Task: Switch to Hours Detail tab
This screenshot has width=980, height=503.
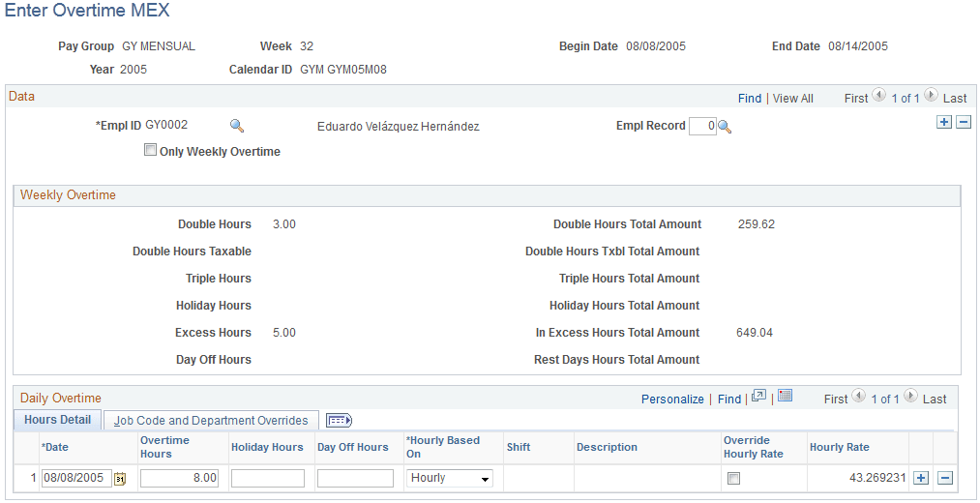Action: click(x=57, y=420)
